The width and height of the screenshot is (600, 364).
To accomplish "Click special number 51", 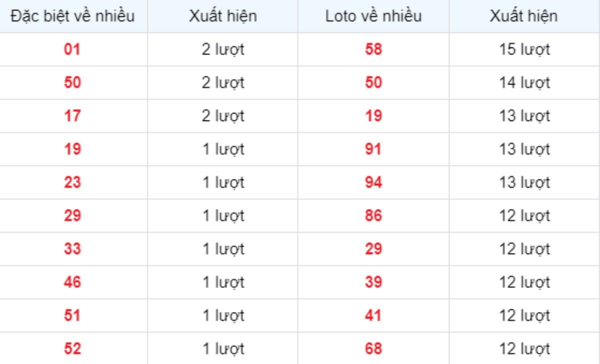I will [72, 315].
